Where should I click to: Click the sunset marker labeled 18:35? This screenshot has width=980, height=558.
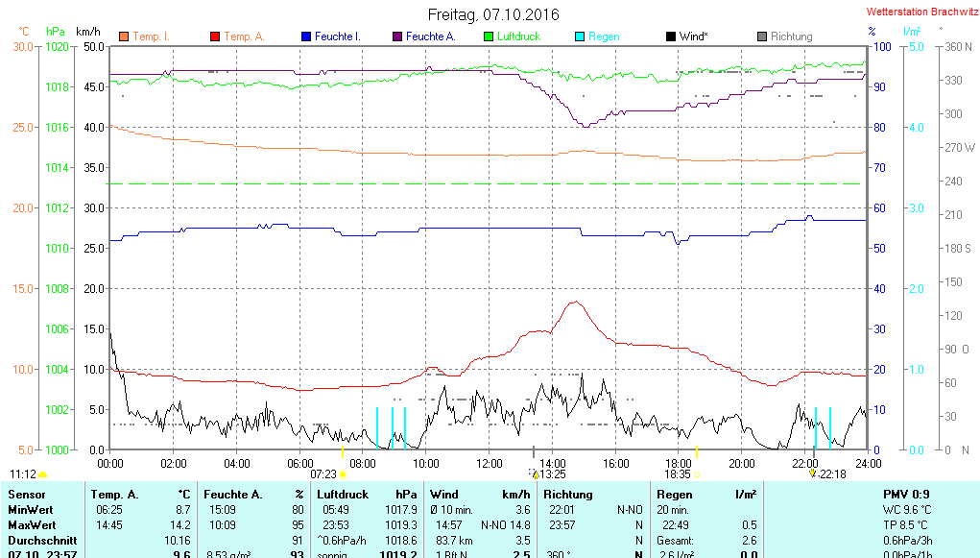click(x=678, y=473)
